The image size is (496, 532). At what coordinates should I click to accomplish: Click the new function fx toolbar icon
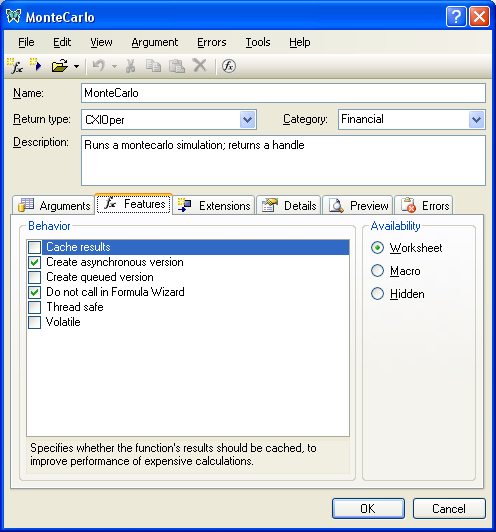[15, 66]
